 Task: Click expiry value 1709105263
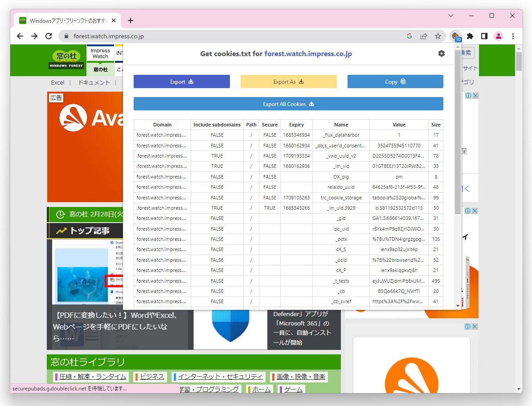coord(296,198)
